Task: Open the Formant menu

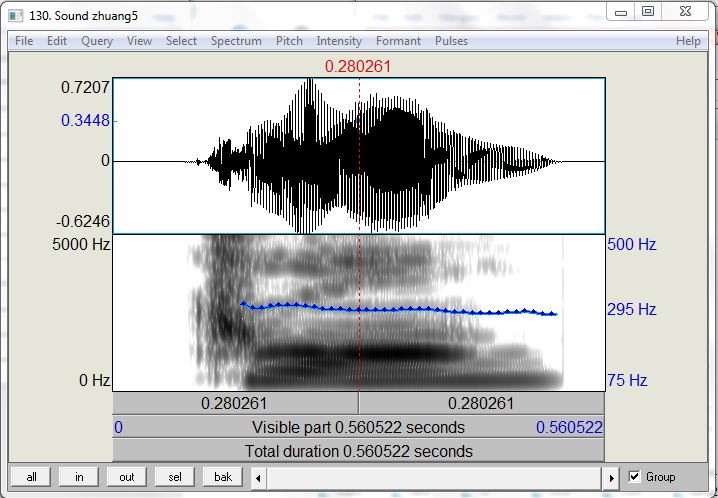Action: pyautogui.click(x=398, y=41)
